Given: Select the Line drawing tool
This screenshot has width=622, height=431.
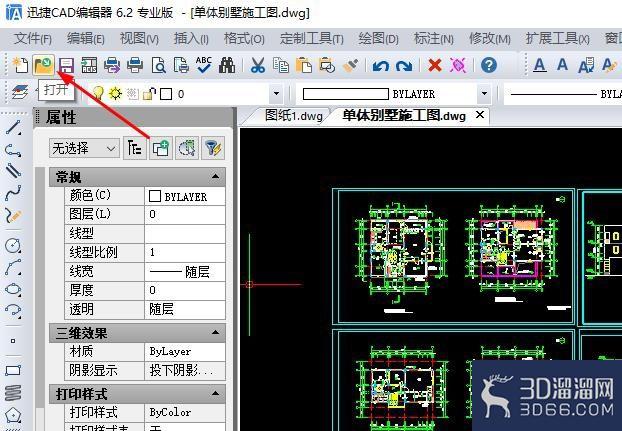Looking at the screenshot, I should tap(13, 128).
